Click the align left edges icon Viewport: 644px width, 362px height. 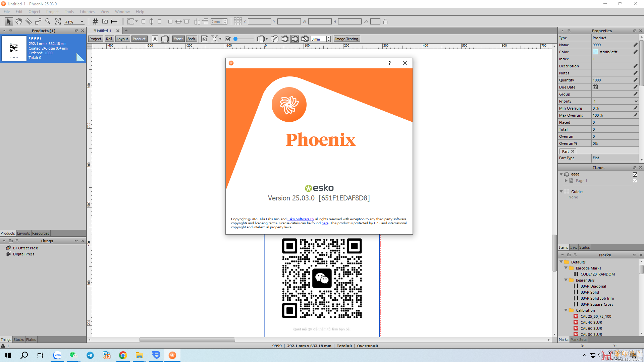pos(143,21)
